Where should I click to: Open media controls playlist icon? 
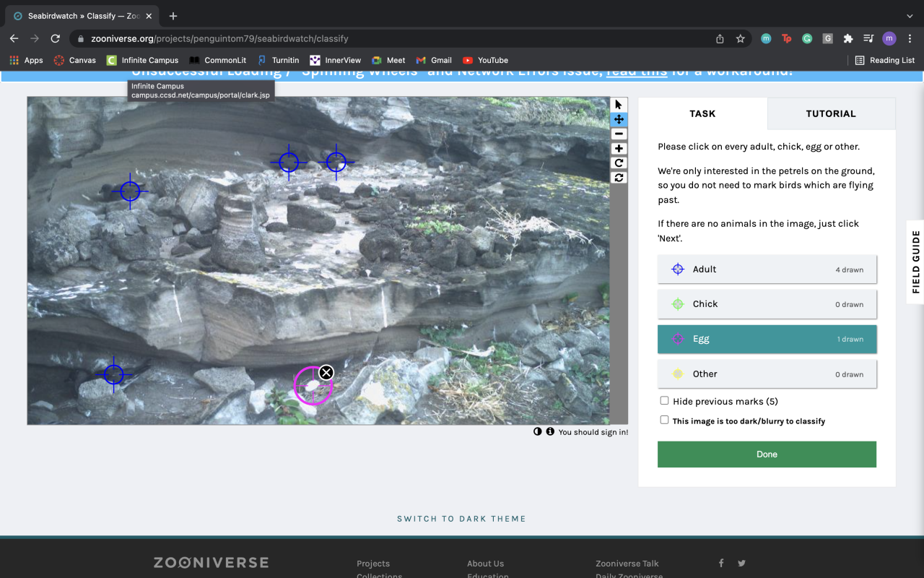[868, 38]
